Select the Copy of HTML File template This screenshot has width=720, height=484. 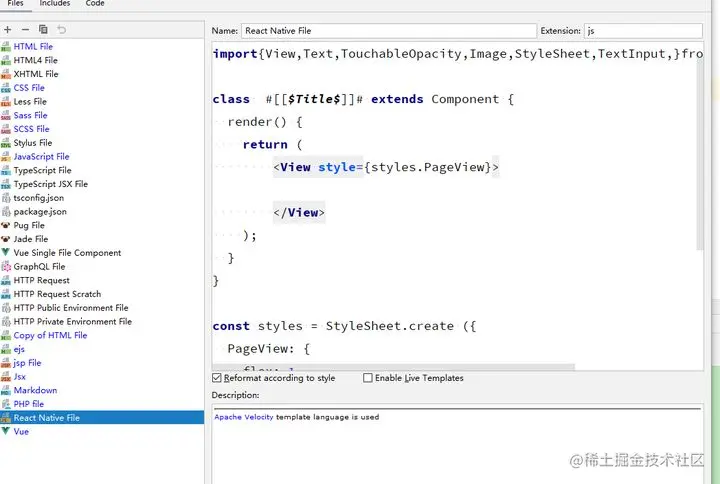(x=50, y=335)
